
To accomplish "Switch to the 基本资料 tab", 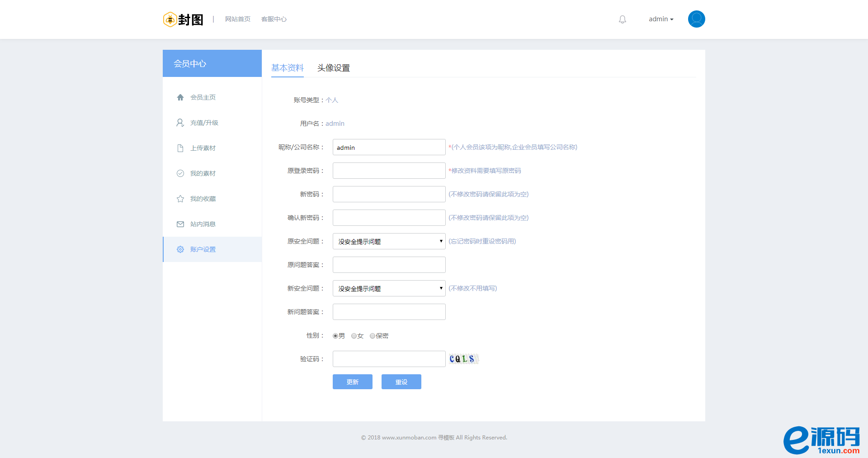I will [288, 68].
